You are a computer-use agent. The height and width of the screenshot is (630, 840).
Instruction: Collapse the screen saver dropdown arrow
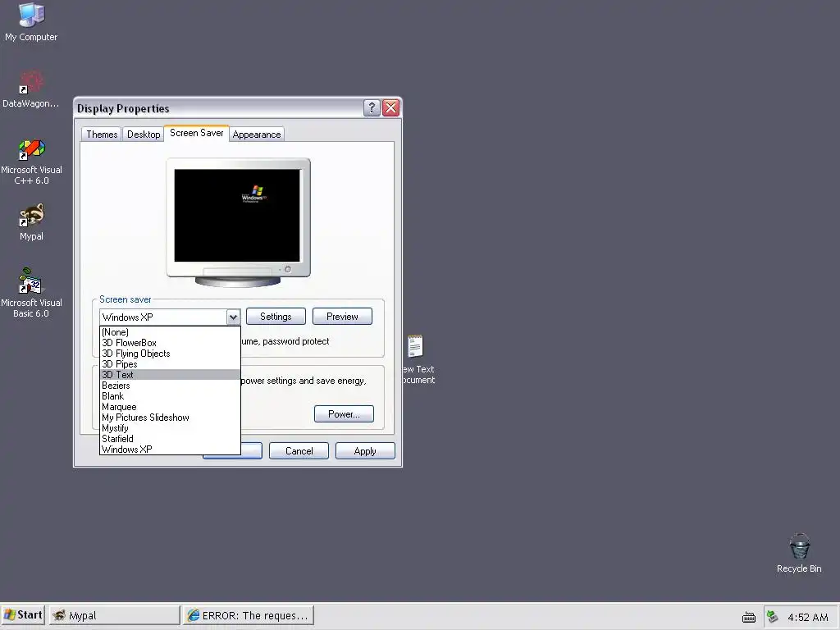pos(233,317)
